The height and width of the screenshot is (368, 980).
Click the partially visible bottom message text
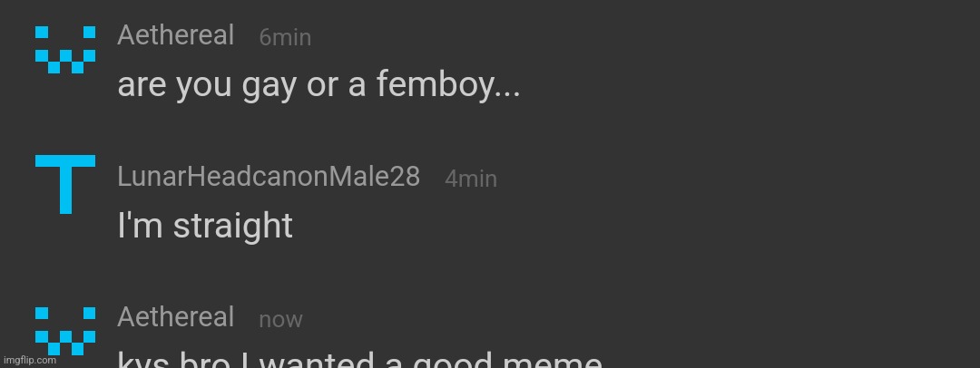click(360, 359)
